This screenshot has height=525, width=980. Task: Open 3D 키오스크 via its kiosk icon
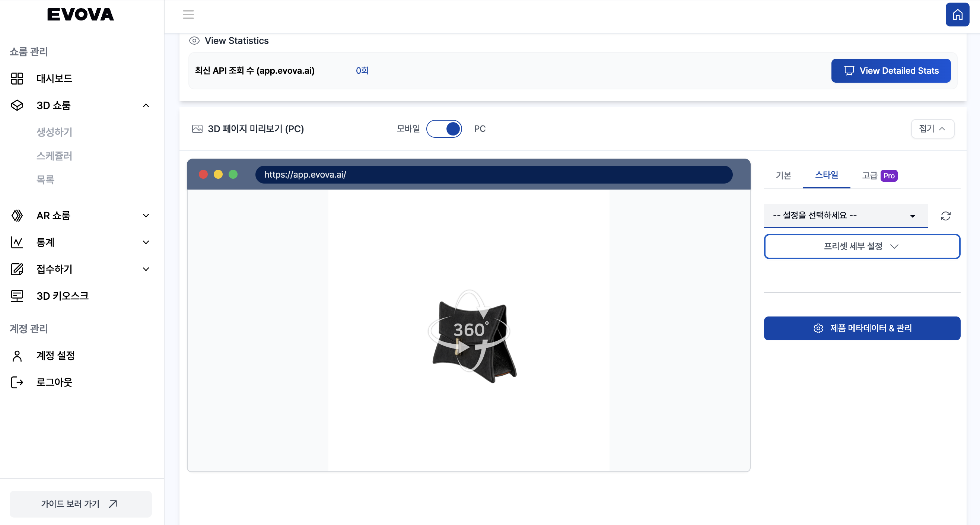point(17,296)
